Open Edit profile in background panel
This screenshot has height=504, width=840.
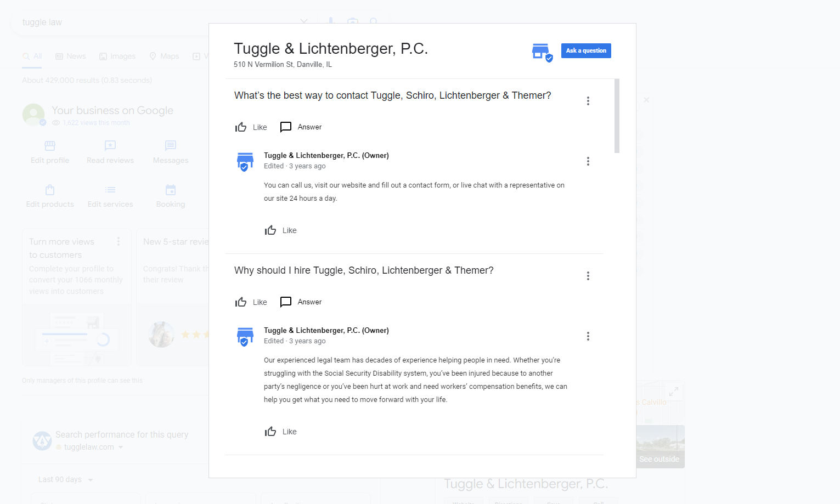[50, 152]
